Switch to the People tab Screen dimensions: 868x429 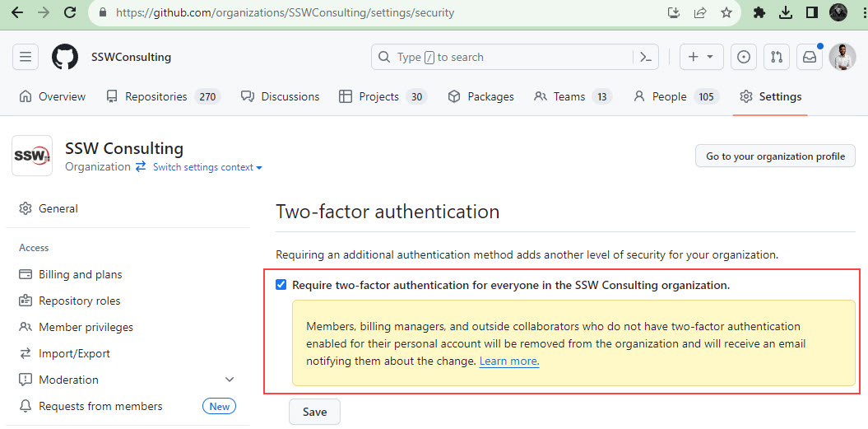[669, 96]
